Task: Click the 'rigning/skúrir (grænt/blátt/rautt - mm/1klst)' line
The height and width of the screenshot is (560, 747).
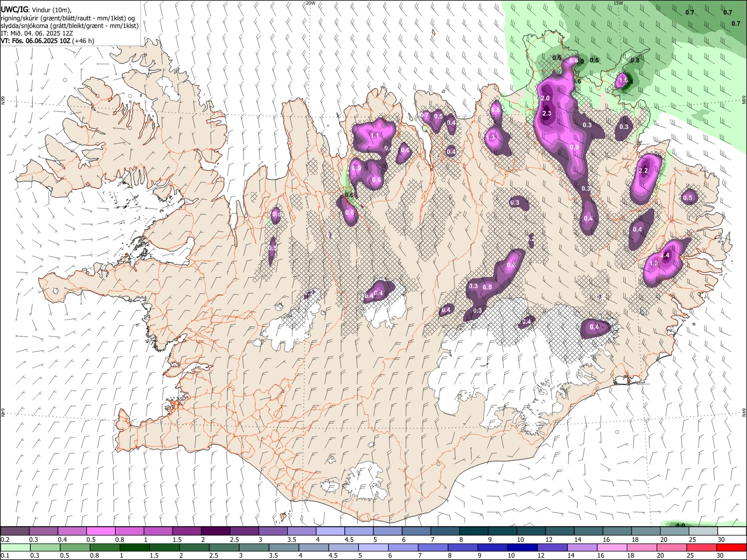Action: (67, 18)
